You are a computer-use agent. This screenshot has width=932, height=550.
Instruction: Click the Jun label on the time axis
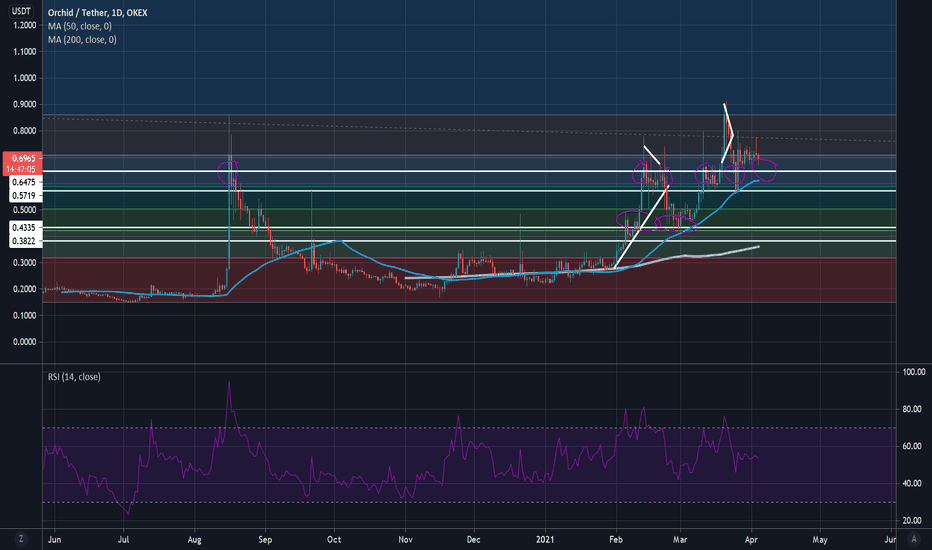tap(54, 540)
